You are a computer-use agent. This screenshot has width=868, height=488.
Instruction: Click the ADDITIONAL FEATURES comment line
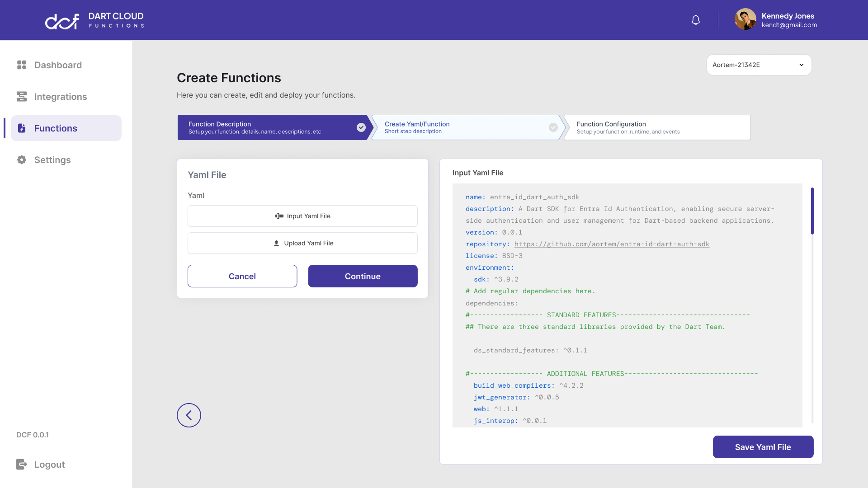(612, 374)
